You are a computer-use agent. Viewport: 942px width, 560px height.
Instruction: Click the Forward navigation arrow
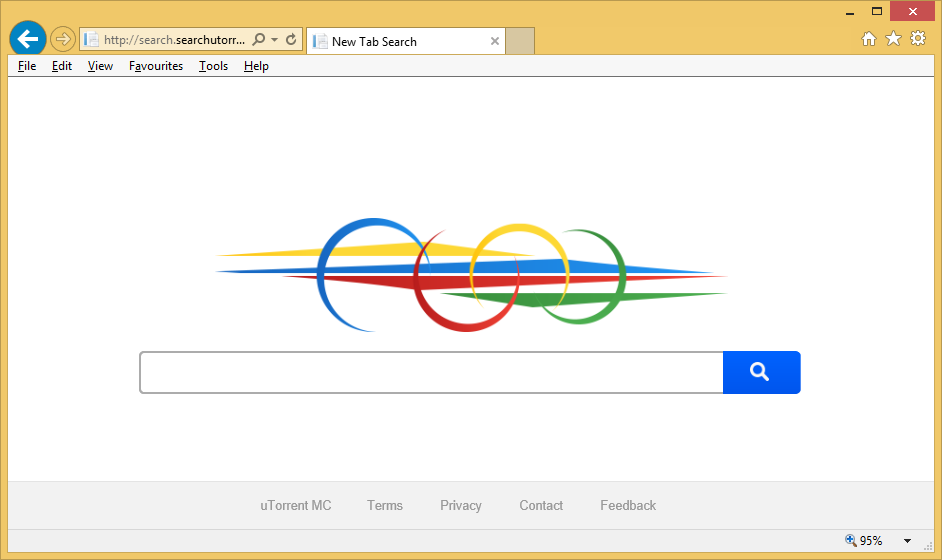click(63, 40)
